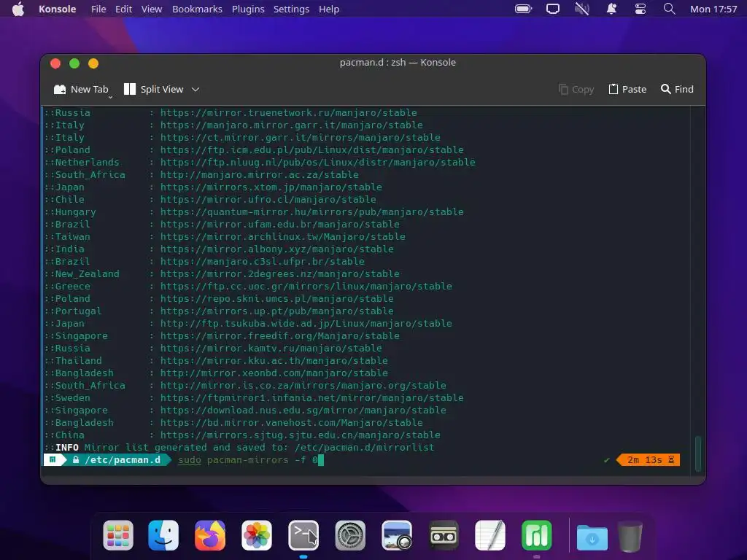This screenshot has width=747, height=560.
Task: Click the truenetwork.ru mirror URL
Action: [289, 113]
